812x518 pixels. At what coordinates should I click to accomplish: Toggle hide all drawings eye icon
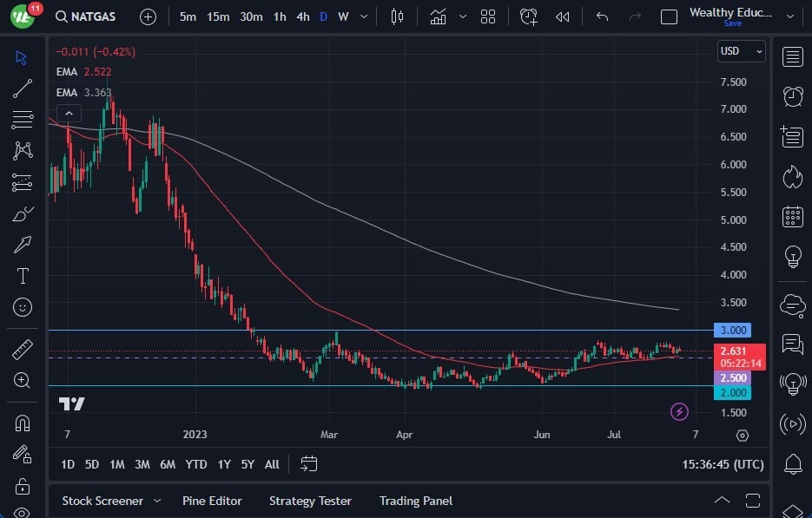(23, 513)
